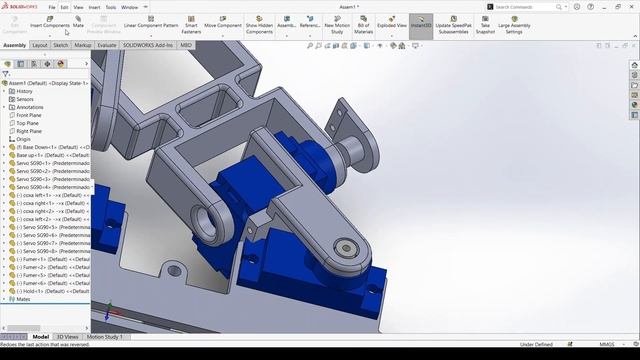The width and height of the screenshot is (640, 360).
Task: Switch to the Evaluate tab
Action: coord(107,45)
